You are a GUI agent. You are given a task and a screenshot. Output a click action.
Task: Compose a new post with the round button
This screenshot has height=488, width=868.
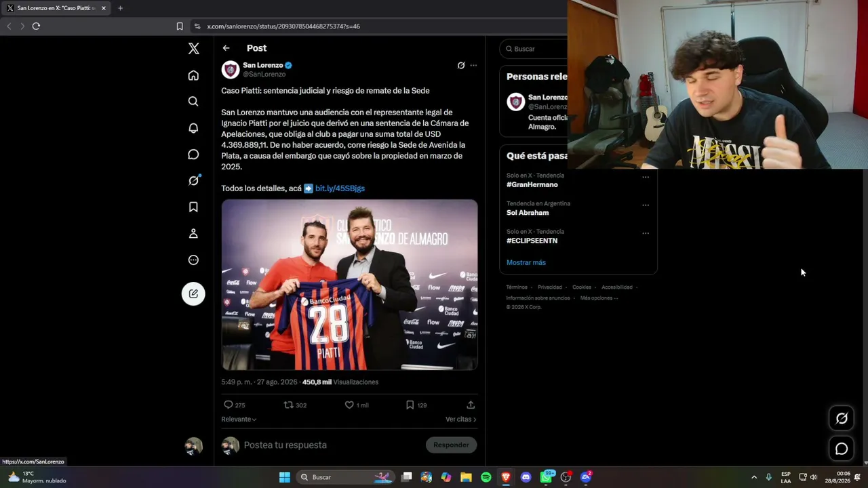(x=193, y=293)
